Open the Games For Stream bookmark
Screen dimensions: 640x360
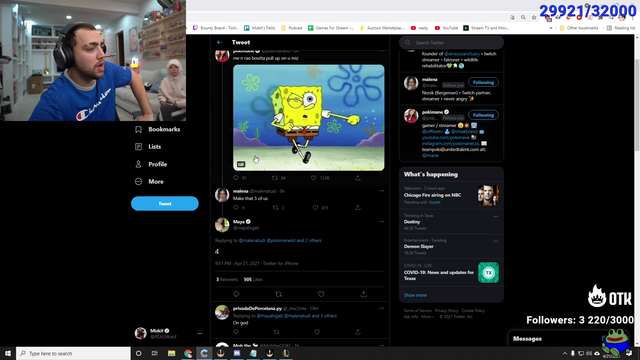point(331,28)
